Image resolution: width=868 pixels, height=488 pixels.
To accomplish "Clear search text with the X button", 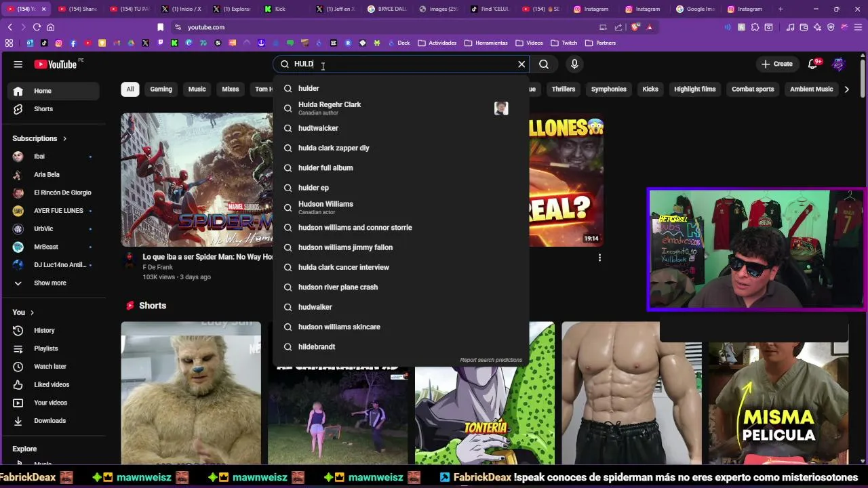I will [521, 64].
